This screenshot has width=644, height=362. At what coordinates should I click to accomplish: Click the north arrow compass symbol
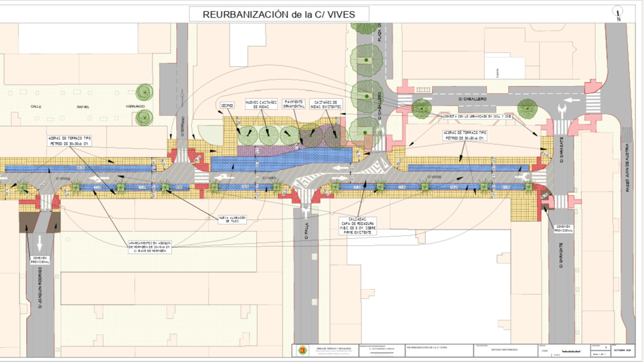pyautogui.click(x=619, y=13)
